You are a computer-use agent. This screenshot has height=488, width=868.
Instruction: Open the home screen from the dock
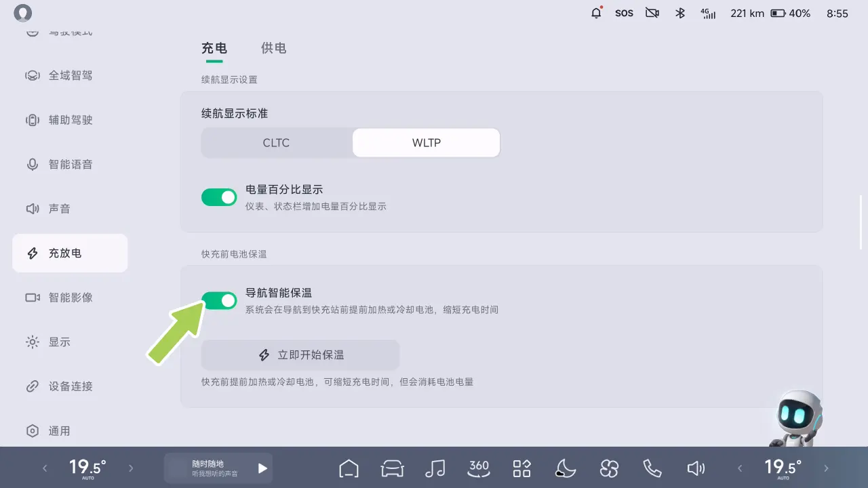[349, 468]
